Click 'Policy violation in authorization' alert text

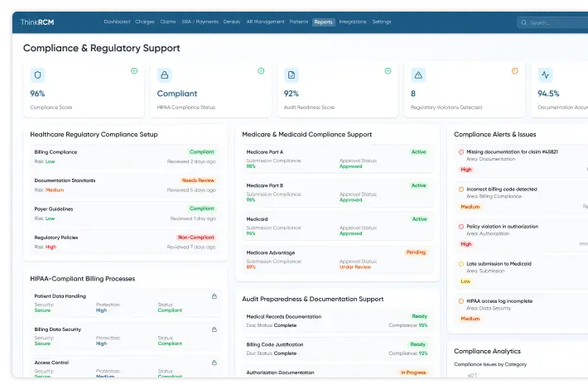502,226
